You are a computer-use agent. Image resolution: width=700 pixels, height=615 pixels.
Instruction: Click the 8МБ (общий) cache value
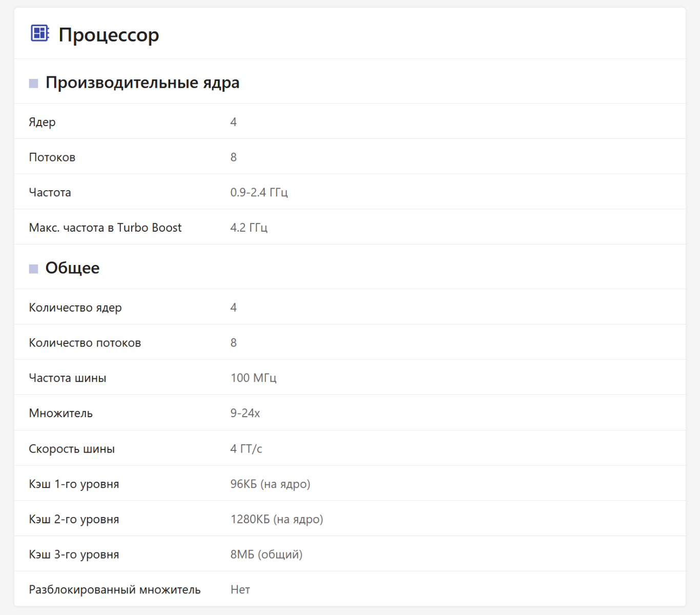[x=266, y=555]
